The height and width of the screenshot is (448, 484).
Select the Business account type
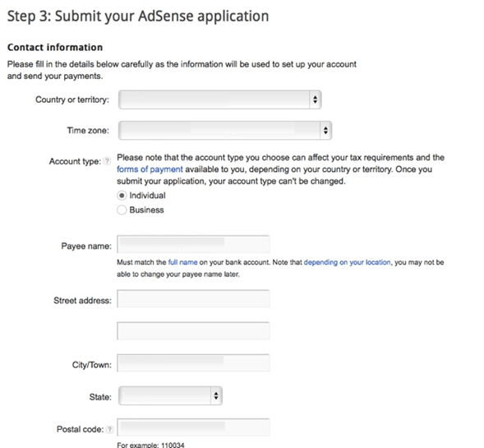click(122, 210)
